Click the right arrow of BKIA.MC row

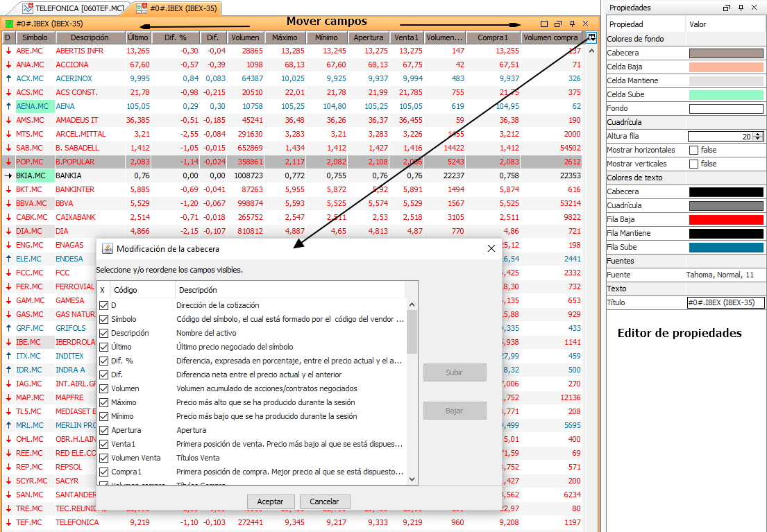click(x=8, y=175)
